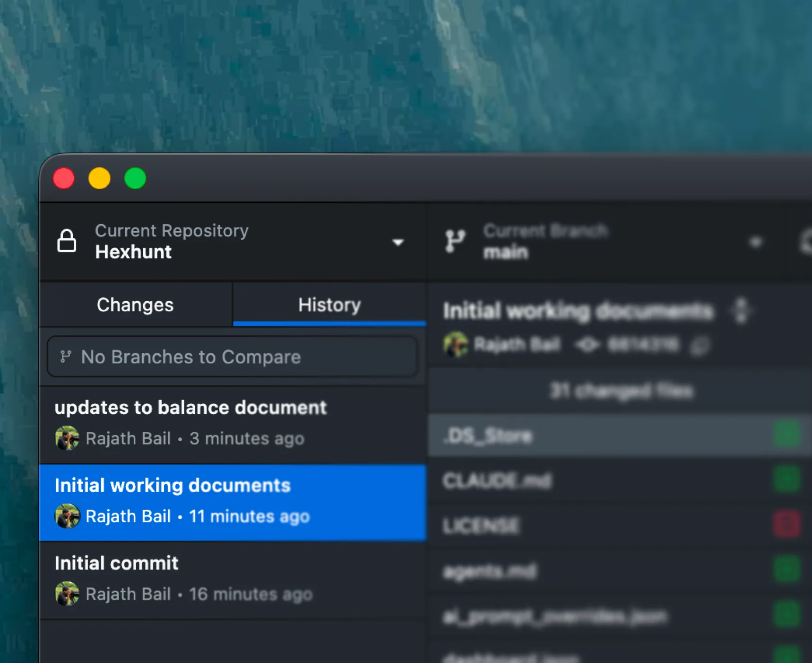Click the '3 minutes ago' timestamp
This screenshot has width=812, height=663.
(x=247, y=438)
